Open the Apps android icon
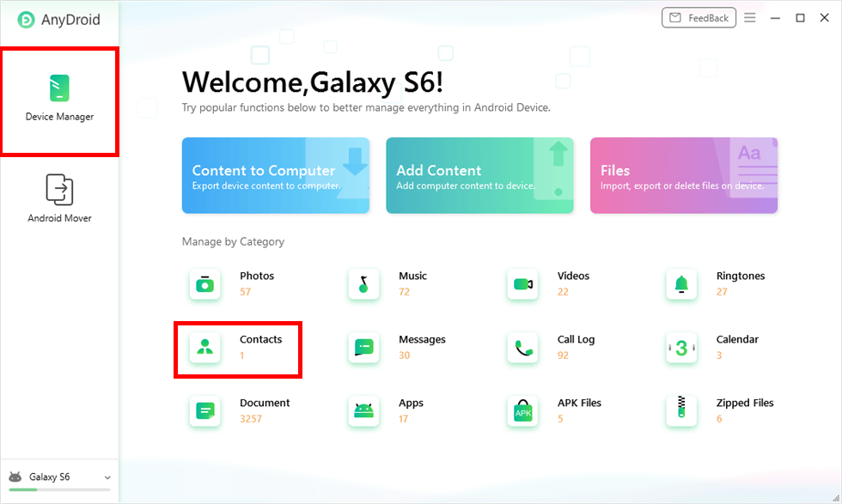Viewport: 842px width, 504px height. pyautogui.click(x=363, y=411)
